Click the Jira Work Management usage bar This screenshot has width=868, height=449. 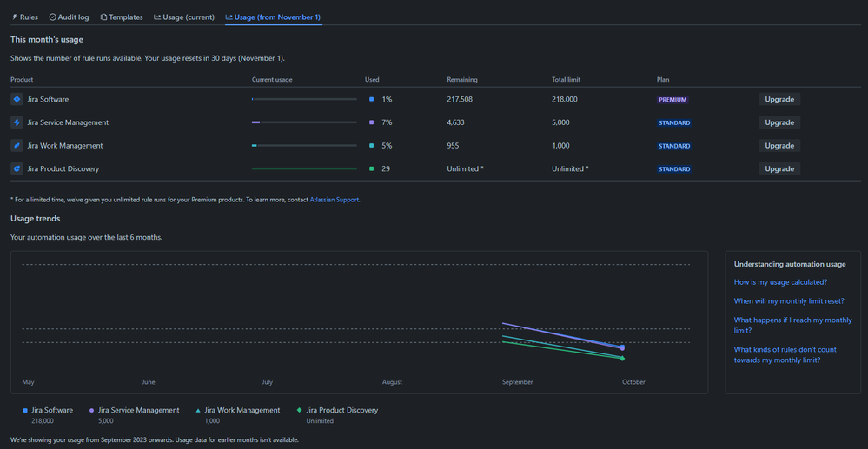click(304, 146)
